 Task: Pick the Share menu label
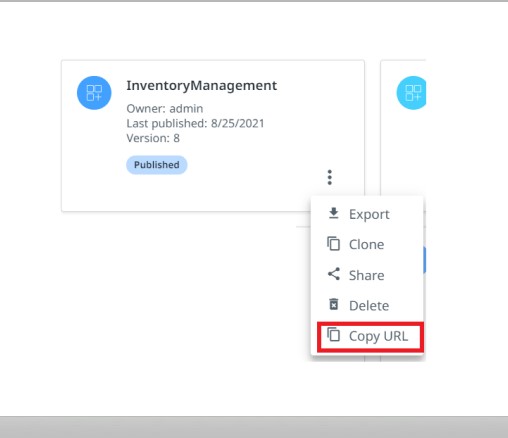point(366,275)
